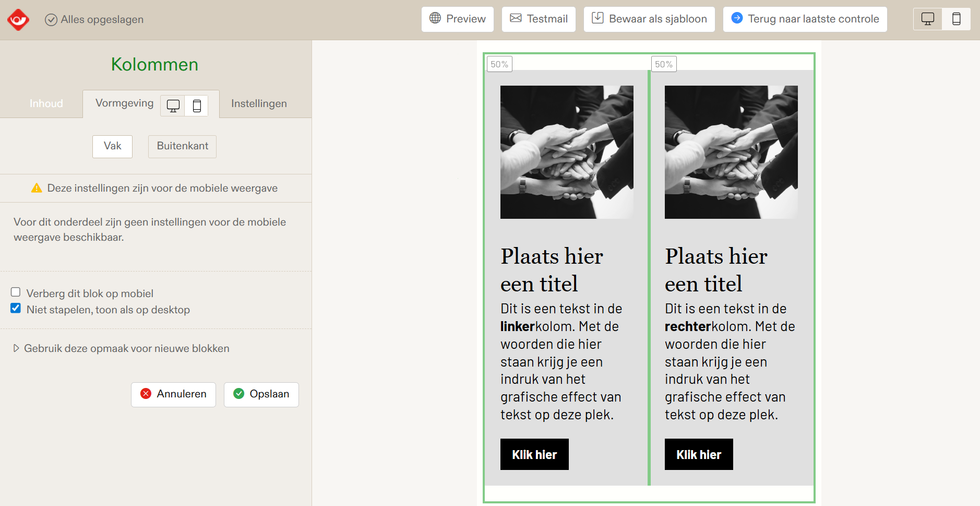Click the yellow warning triangle icon
The image size is (980, 506).
[x=37, y=188]
